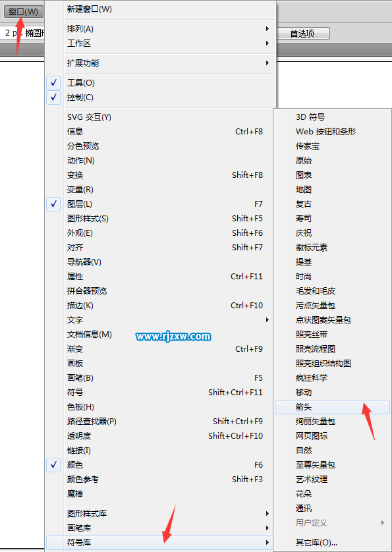This screenshot has height=552, width=392.
Task: Open the 导航器(V) panel
Action: [160, 262]
